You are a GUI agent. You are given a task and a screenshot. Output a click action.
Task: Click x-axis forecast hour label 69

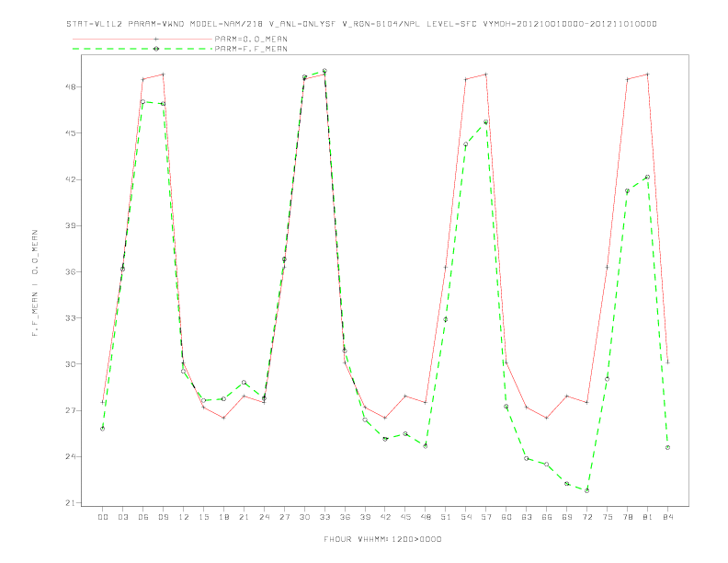tap(567, 517)
